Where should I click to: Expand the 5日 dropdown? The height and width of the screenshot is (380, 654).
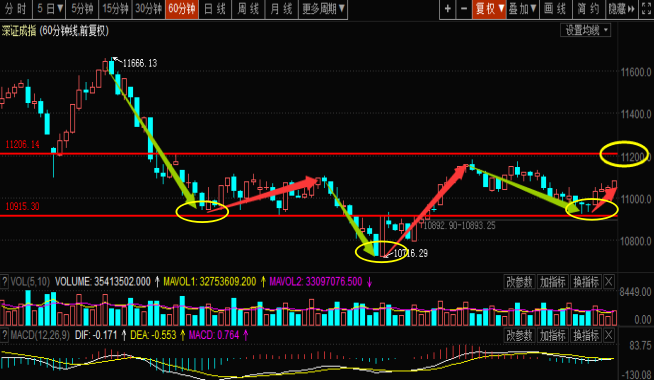(50, 9)
